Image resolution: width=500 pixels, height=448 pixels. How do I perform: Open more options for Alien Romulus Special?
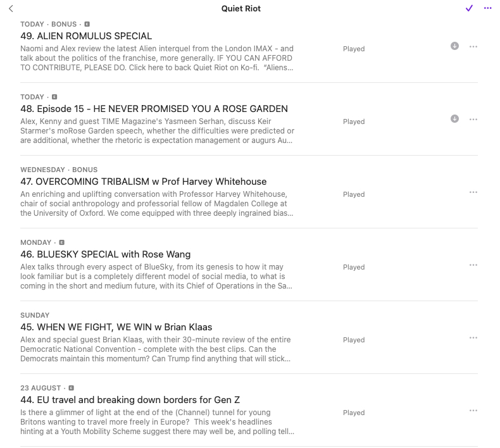(x=473, y=46)
